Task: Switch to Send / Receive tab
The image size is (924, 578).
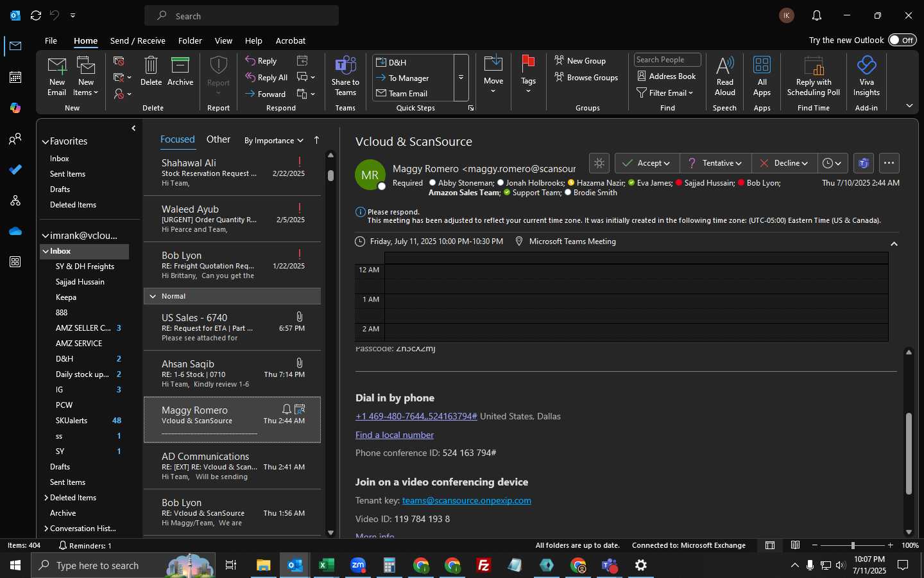Action: coord(138,40)
